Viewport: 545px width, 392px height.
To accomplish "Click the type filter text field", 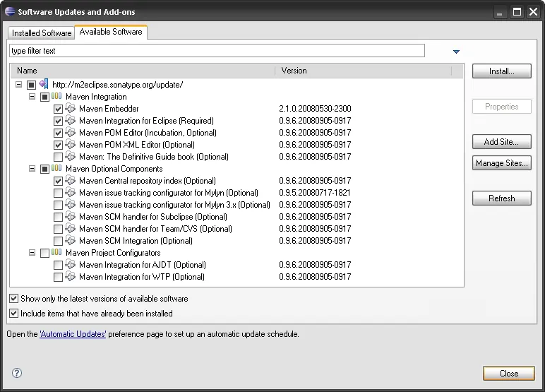I will click(x=217, y=51).
